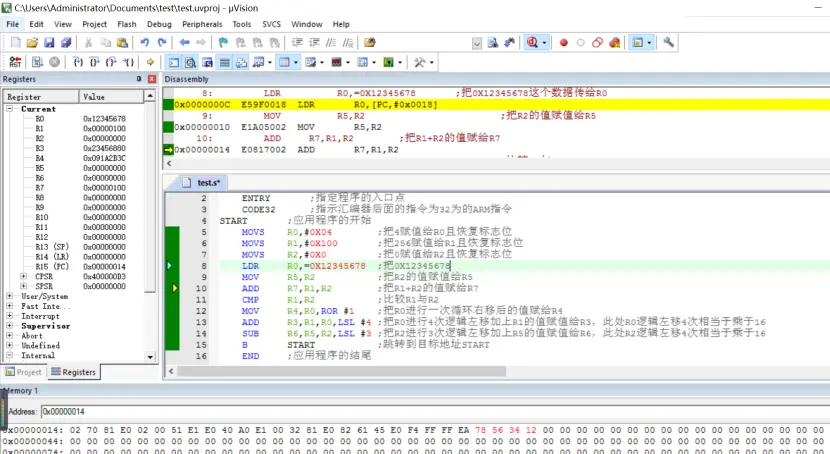Click the Value column header

coord(111,97)
